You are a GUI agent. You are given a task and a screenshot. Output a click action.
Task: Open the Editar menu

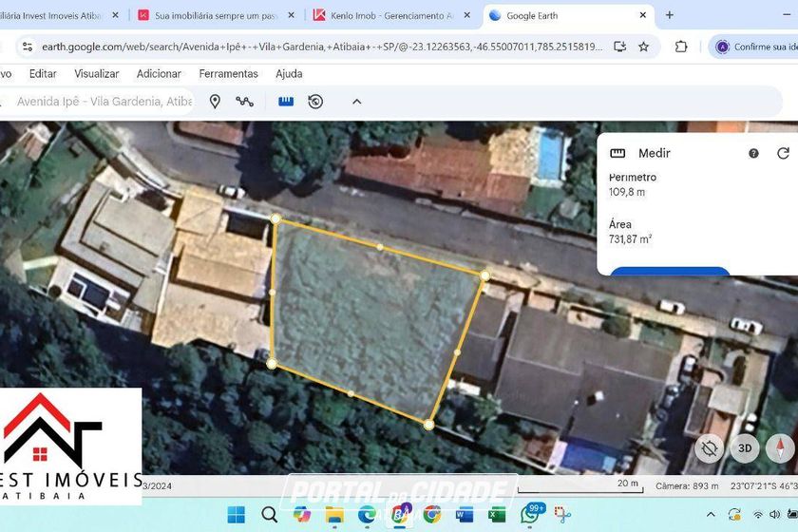pyautogui.click(x=43, y=74)
